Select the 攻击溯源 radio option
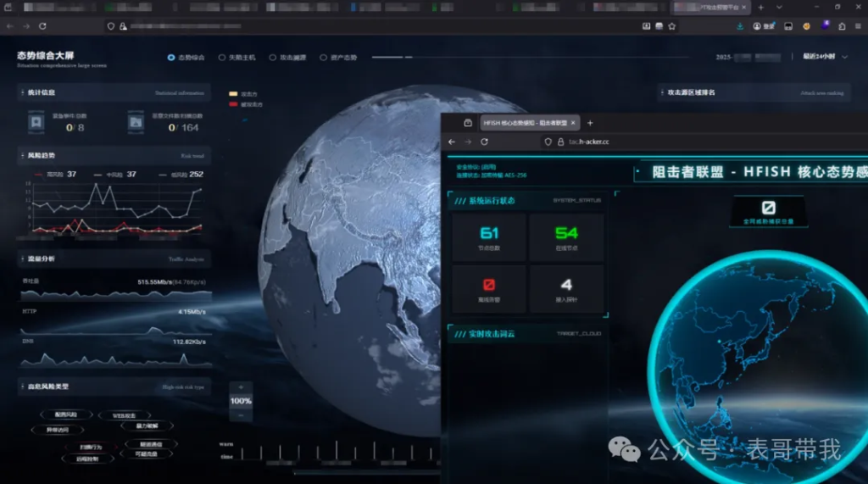 click(273, 58)
